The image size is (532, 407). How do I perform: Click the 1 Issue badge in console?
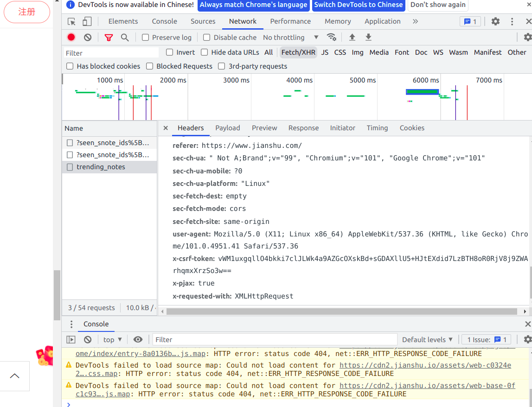click(x=487, y=339)
